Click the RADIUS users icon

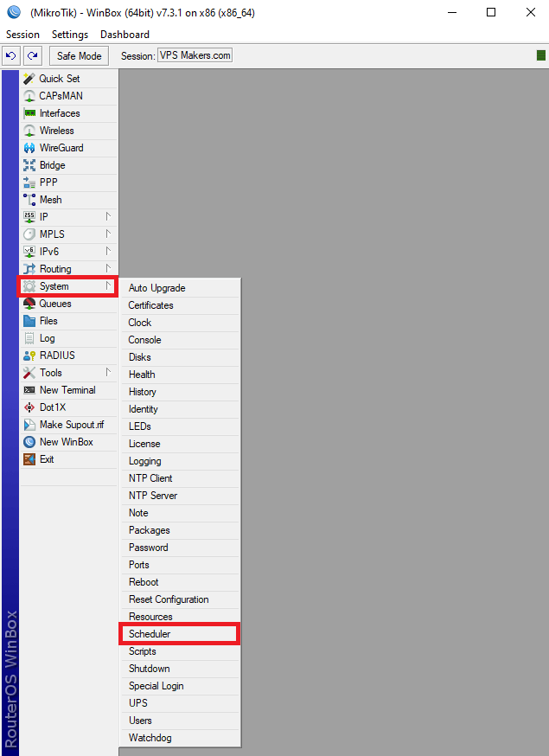tap(29, 356)
